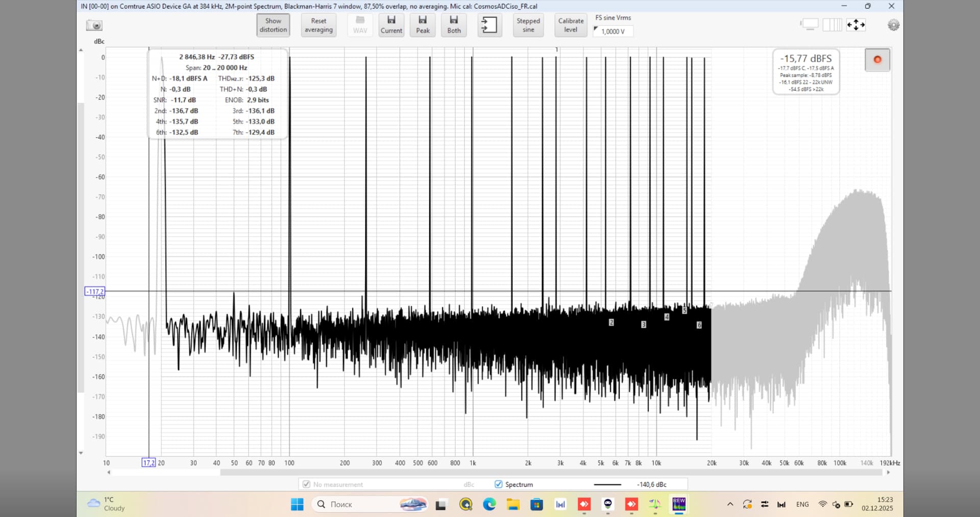Save the Peak trace
980x517 pixels.
[423, 24]
